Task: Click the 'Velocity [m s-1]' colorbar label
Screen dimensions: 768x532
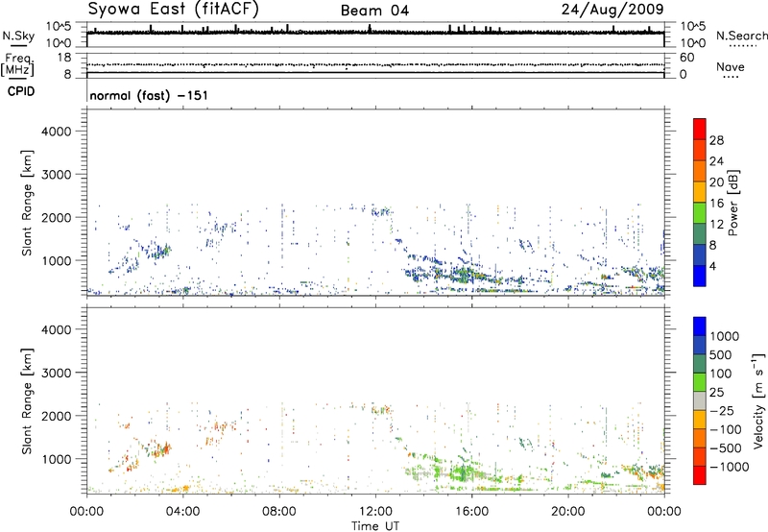Action: click(758, 400)
